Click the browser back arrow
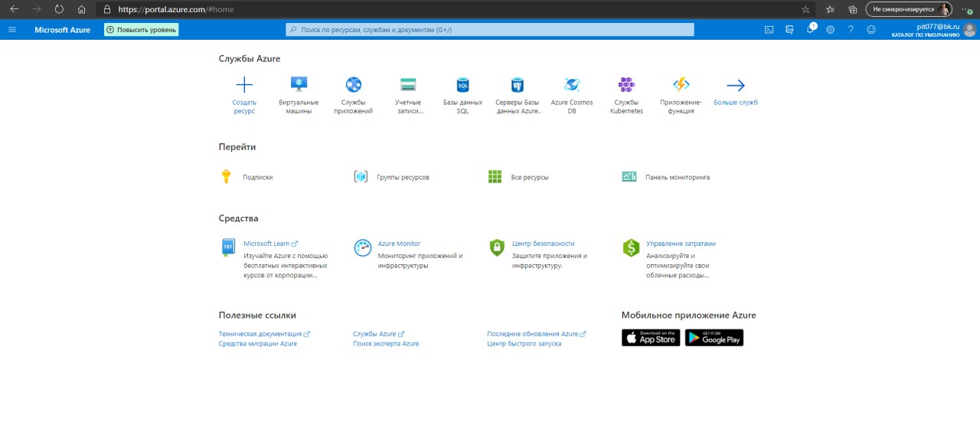 [x=14, y=9]
